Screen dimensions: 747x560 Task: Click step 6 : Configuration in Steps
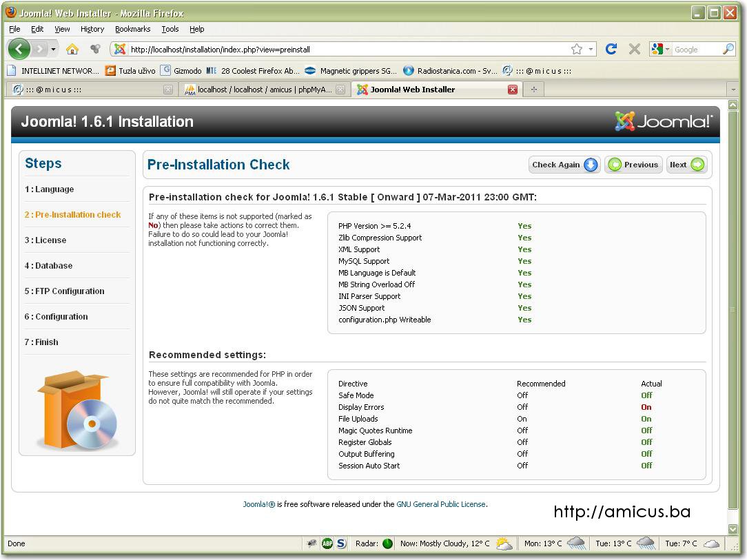pyautogui.click(x=57, y=317)
